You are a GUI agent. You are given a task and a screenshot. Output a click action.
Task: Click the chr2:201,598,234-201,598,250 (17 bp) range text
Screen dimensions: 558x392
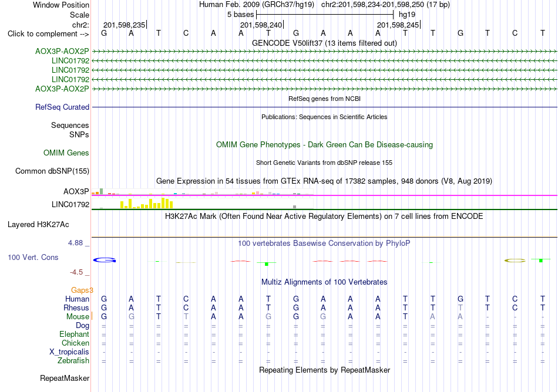click(x=385, y=5)
